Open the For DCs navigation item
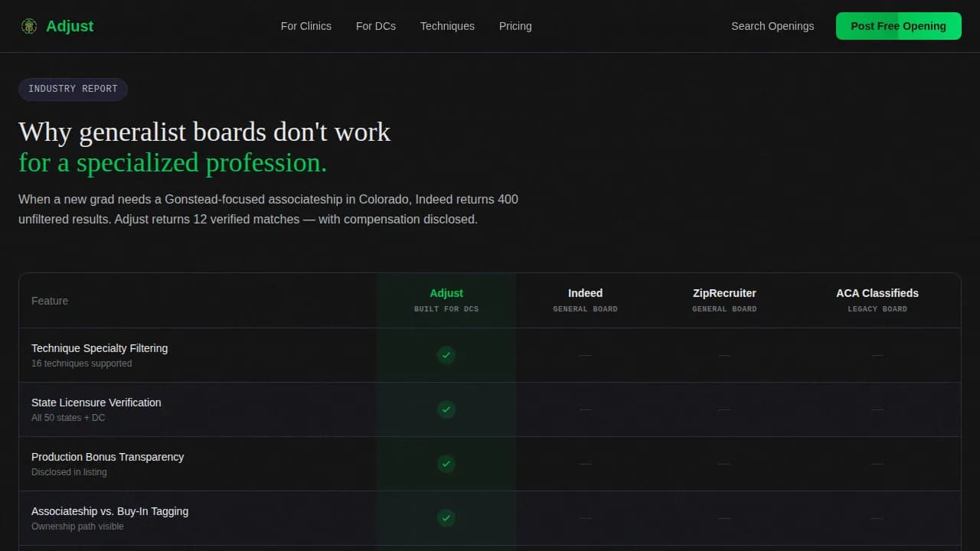This screenshot has width=980, height=551. coord(375,26)
